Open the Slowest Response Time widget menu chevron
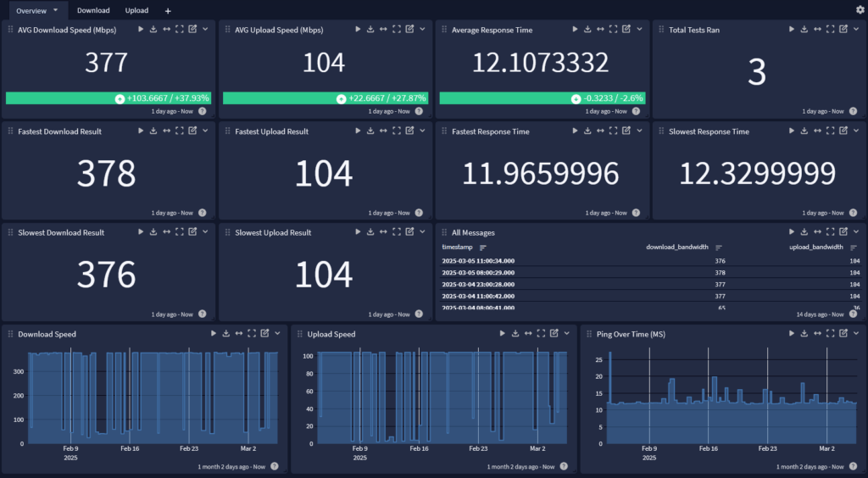The image size is (868, 478). 856,131
